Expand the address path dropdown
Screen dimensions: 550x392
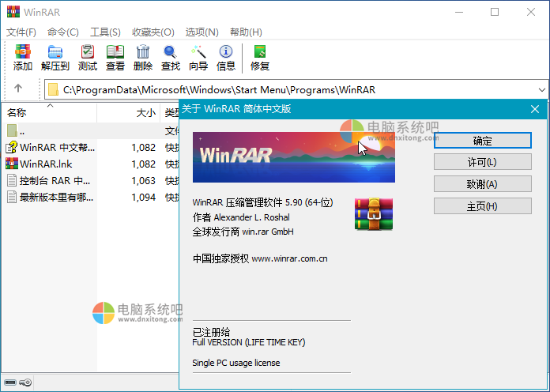coord(541,90)
